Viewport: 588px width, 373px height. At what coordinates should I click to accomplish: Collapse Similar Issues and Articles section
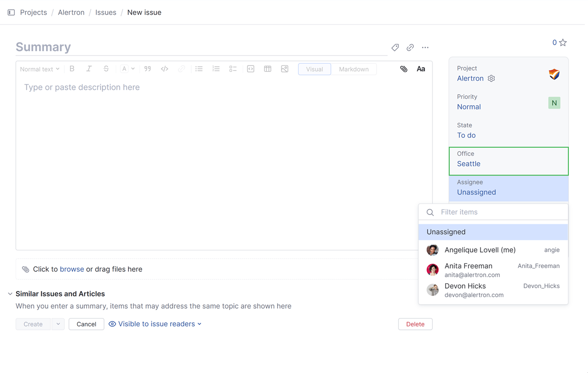click(x=10, y=294)
